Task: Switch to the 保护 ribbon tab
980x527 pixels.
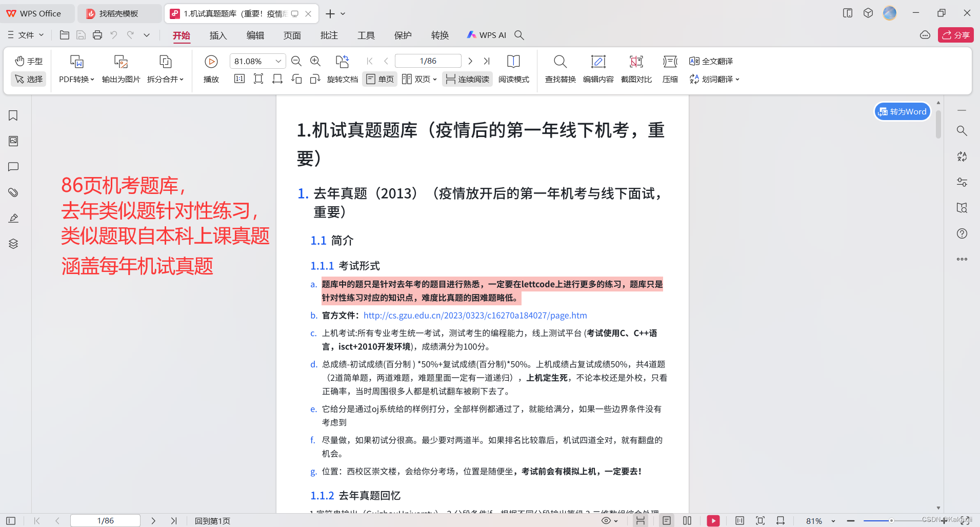Action: coord(403,35)
